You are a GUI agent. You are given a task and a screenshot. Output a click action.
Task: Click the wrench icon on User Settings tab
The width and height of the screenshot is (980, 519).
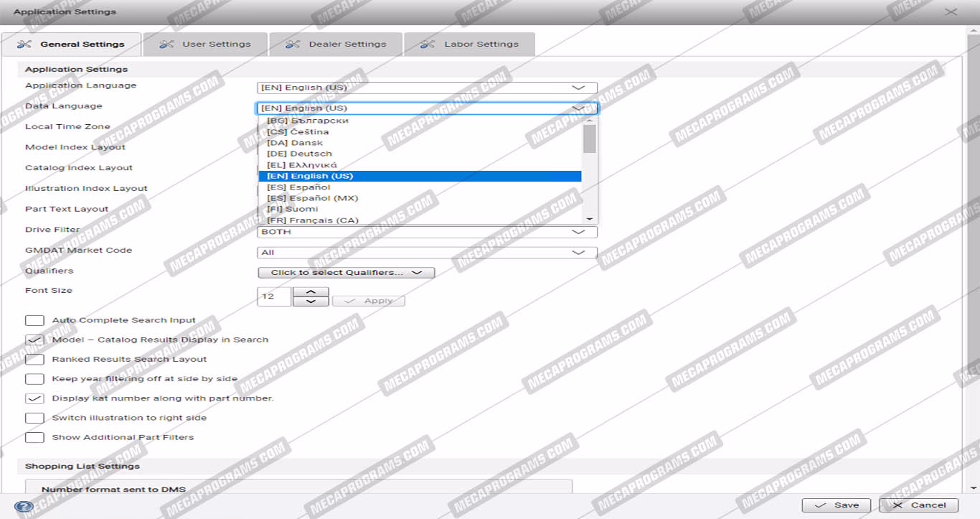(x=166, y=45)
